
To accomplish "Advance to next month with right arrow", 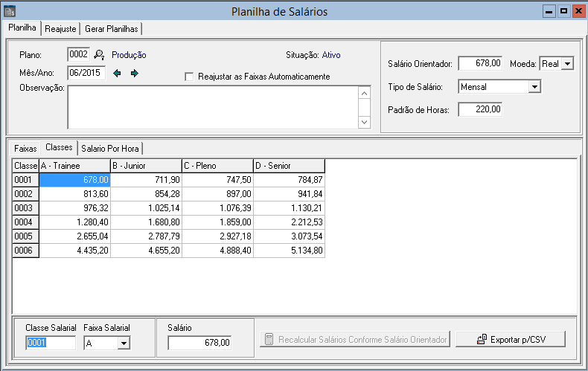I will [x=135, y=73].
